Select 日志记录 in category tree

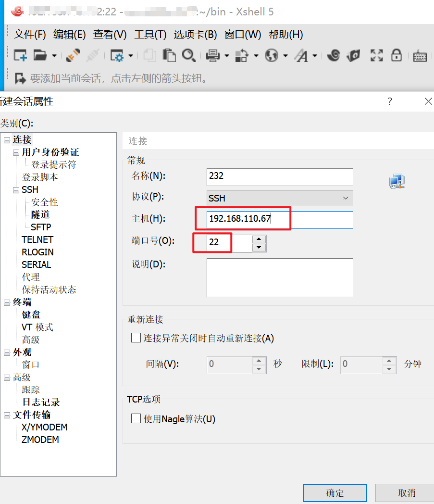click(x=41, y=402)
